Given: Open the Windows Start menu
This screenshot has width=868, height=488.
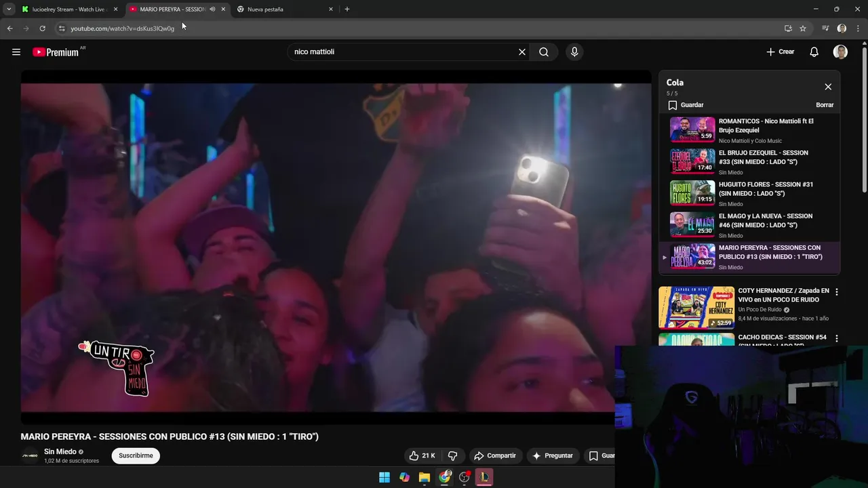Looking at the screenshot, I should click(x=384, y=477).
